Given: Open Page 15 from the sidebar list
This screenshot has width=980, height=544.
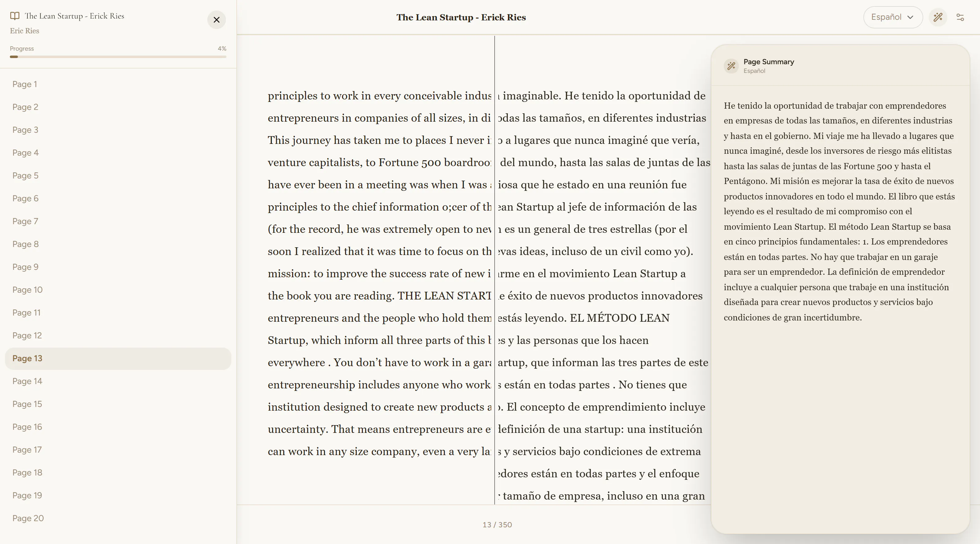Looking at the screenshot, I should [x=118, y=404].
